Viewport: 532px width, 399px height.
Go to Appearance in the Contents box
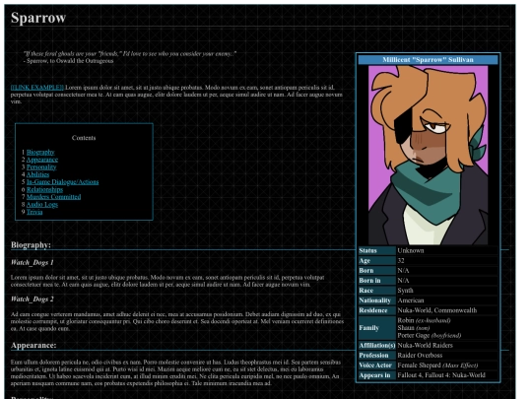(42, 160)
